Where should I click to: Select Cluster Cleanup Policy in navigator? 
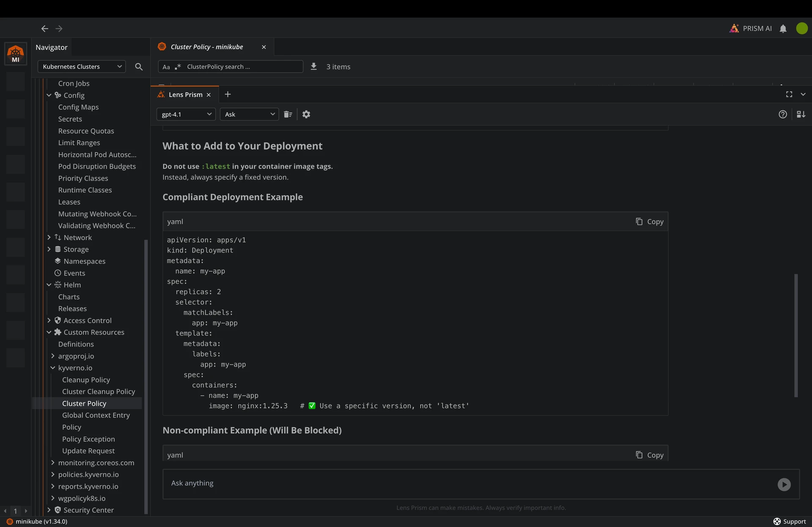coord(98,392)
